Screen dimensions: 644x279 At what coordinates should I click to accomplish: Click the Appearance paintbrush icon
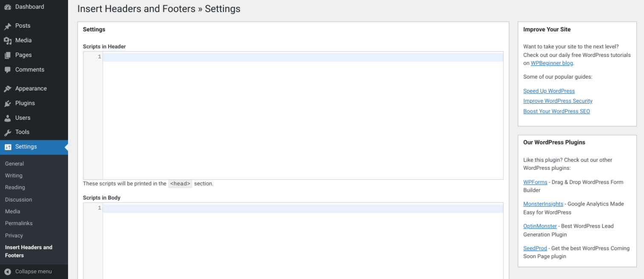point(8,89)
